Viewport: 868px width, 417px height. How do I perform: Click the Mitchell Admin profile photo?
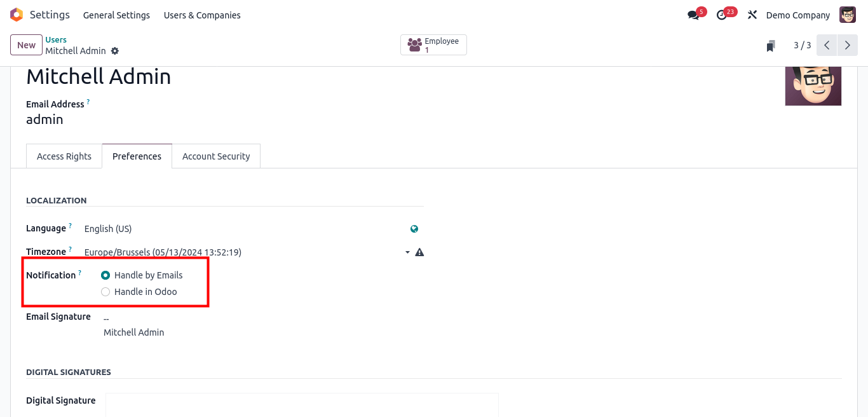813,86
